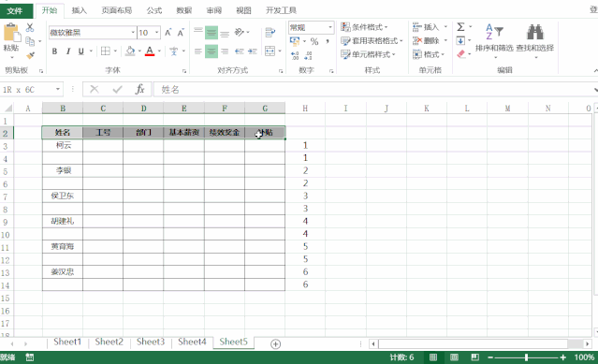Viewport: 598px width, 364px height.
Task: Click the Clear eraser icon
Action: 461,54
